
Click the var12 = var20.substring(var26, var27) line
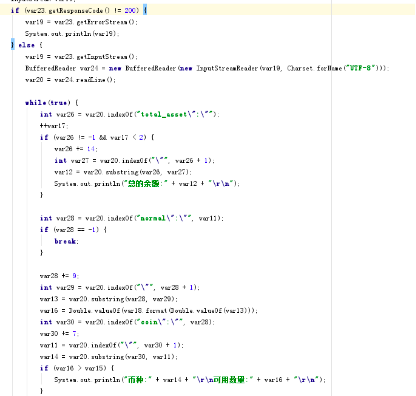[123, 172]
